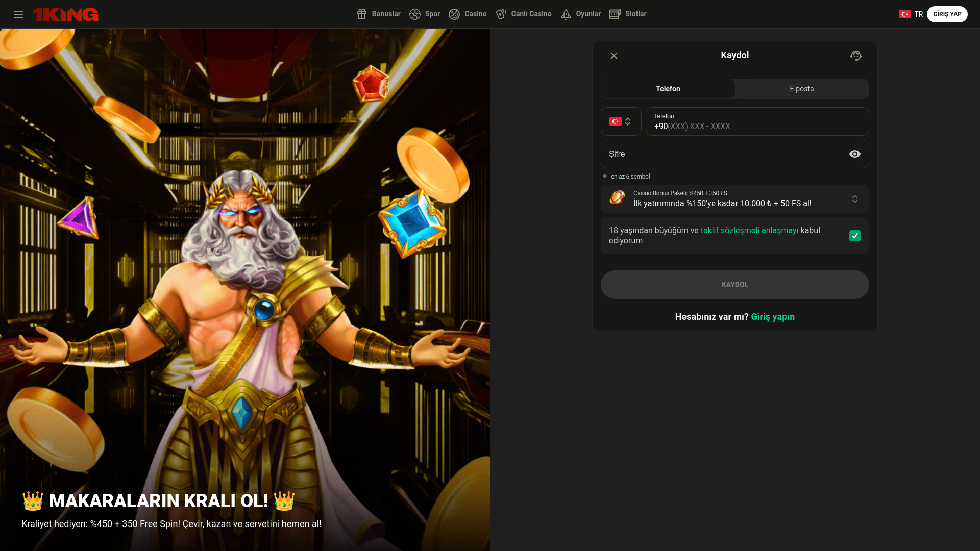Select the Telefon tab
Viewport: 980px width, 551px height.
(x=668, y=89)
